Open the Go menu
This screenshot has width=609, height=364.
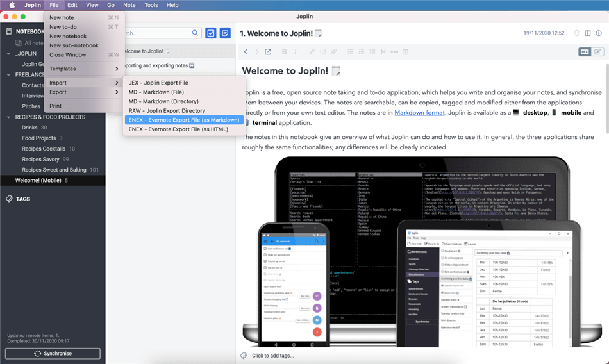point(111,5)
